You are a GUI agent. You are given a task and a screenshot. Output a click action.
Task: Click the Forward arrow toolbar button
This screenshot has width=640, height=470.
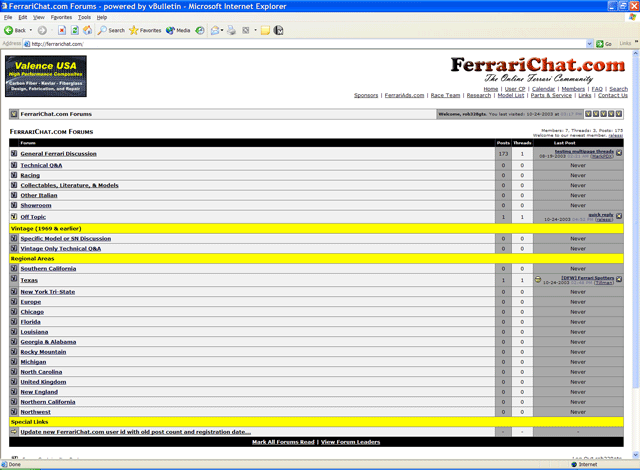click(x=42, y=31)
